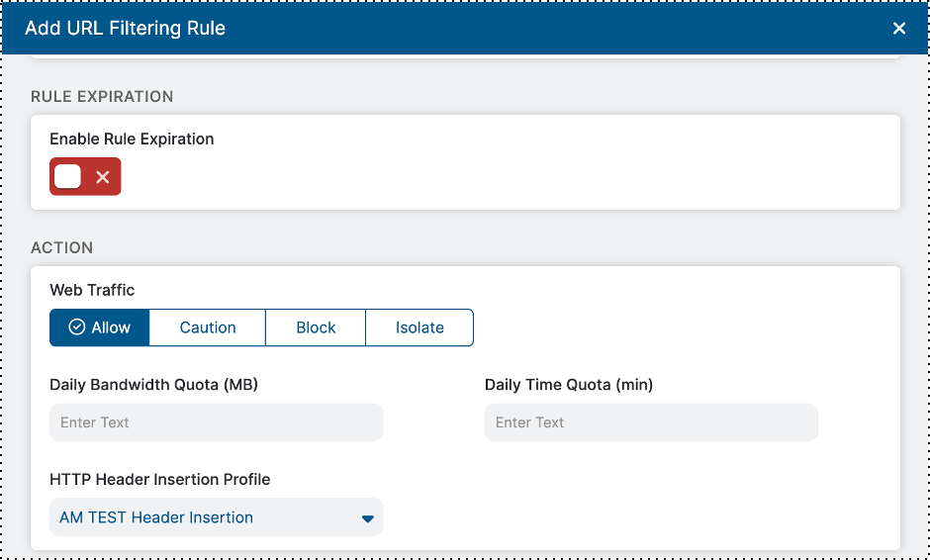The width and height of the screenshot is (930, 560).
Task: Click the caret arrow of the header profile dropdown
Action: coord(367,518)
